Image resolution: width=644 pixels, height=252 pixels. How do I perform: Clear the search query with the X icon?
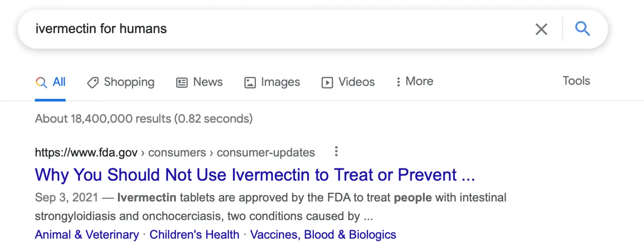coord(541,29)
